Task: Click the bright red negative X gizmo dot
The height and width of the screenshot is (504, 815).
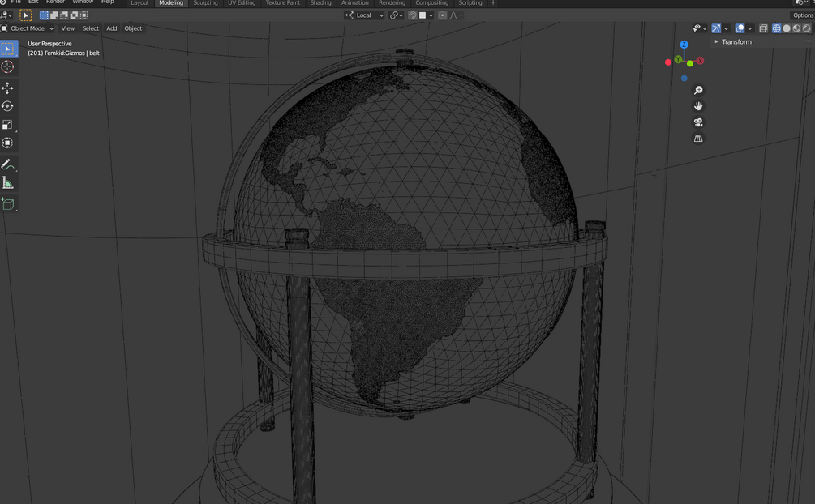Action: tap(668, 62)
